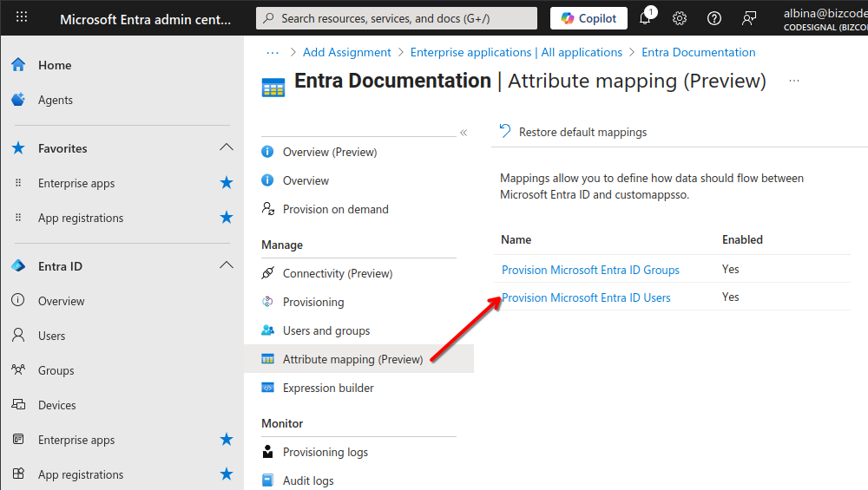Image resolution: width=868 pixels, height=490 pixels.
Task: Collapse the resource menu with double chevron
Action: click(x=464, y=133)
